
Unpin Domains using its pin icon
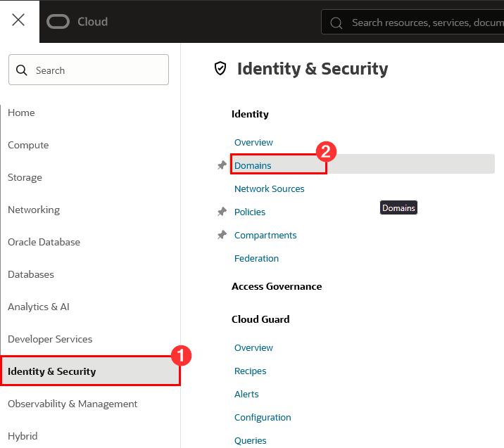click(x=222, y=165)
